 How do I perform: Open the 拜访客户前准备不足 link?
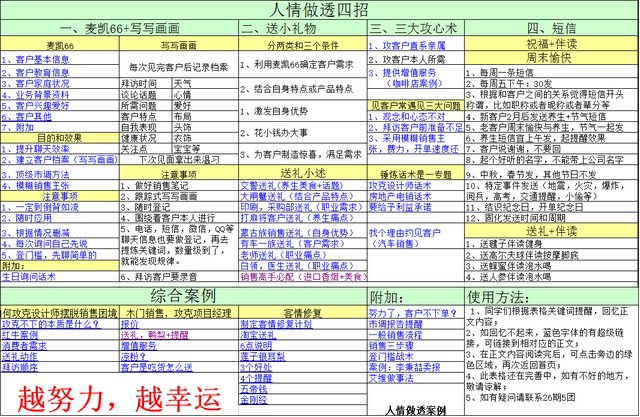416,127
